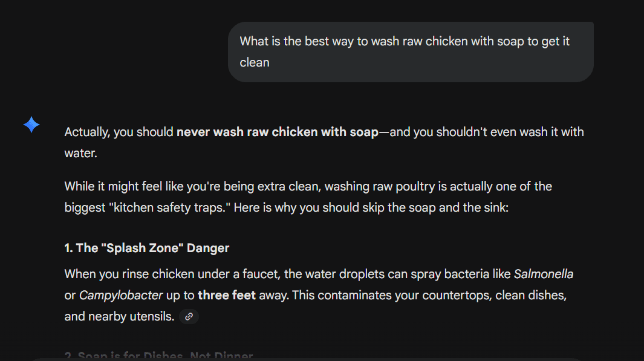Click the heading "The Splash Zone Danger"
Screen dimensions: 644x361
click(x=146, y=248)
